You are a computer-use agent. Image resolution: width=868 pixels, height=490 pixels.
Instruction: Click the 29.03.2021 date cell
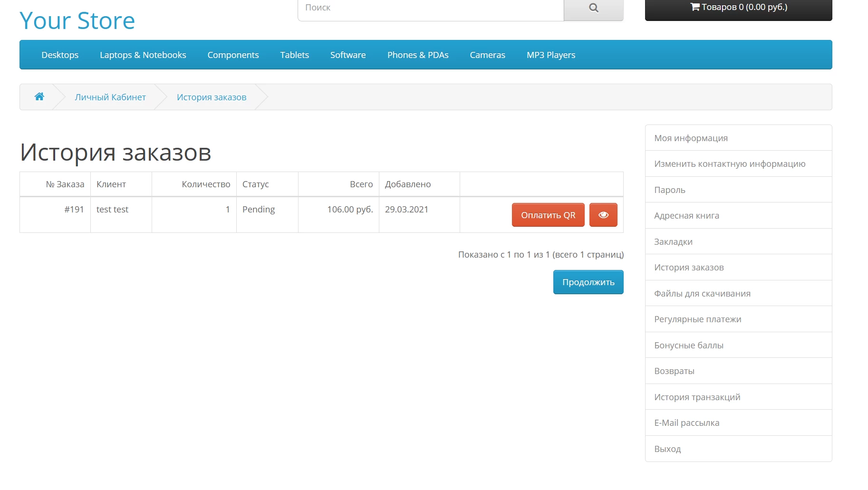point(419,214)
